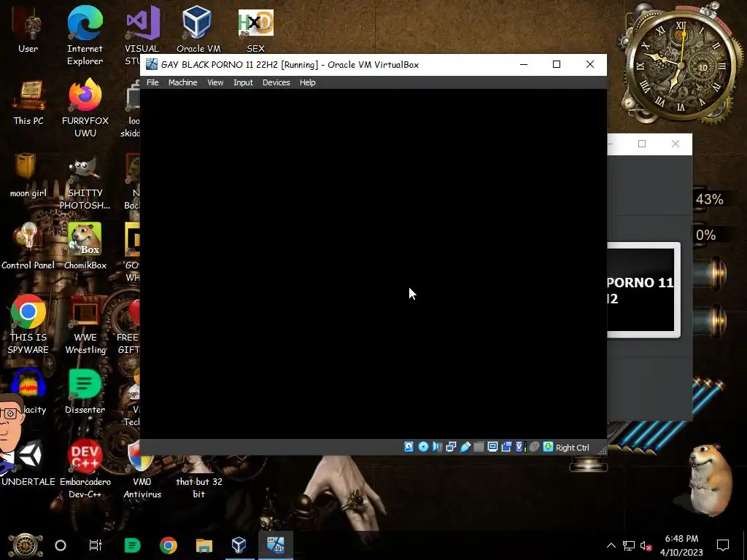The image size is (747, 560).
Task: Click the optical disc indicator in VM status bar
Action: pyautogui.click(x=423, y=447)
